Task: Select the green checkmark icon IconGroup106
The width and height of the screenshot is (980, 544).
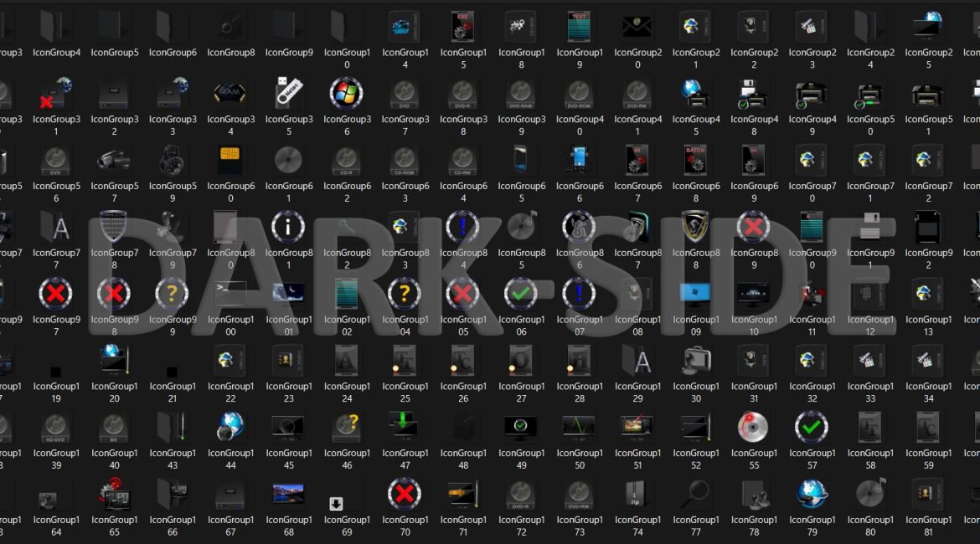Action: [521, 294]
